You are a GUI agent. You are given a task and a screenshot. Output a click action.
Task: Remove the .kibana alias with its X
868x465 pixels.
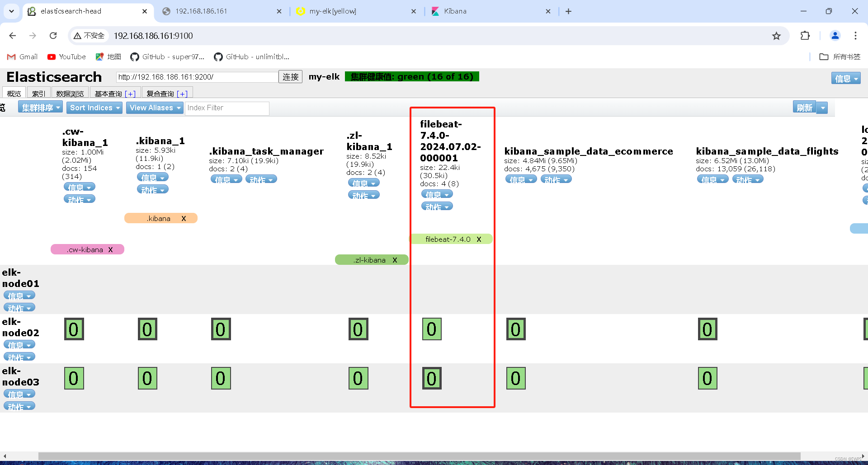(x=184, y=219)
